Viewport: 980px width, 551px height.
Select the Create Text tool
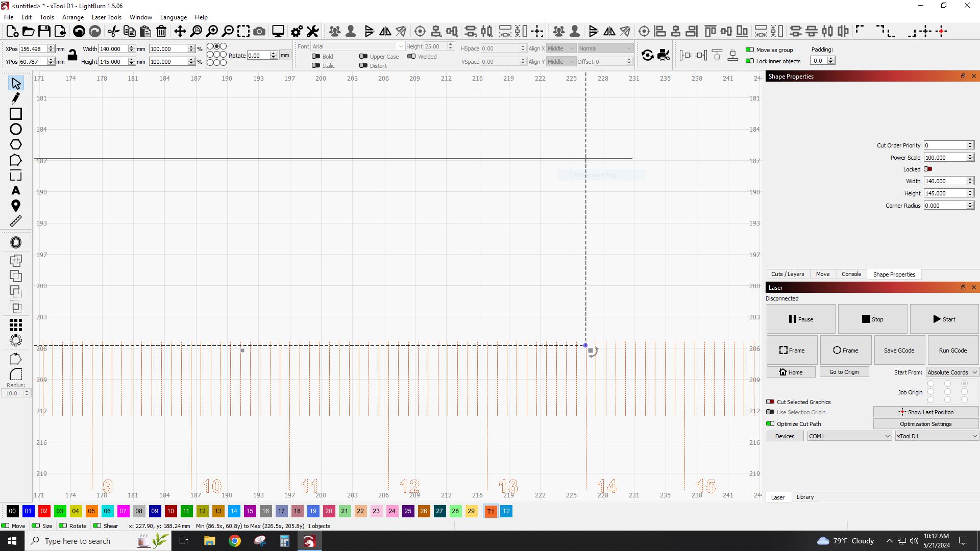click(x=15, y=191)
